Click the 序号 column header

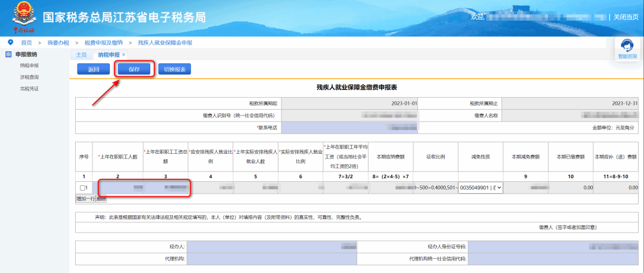point(84,157)
